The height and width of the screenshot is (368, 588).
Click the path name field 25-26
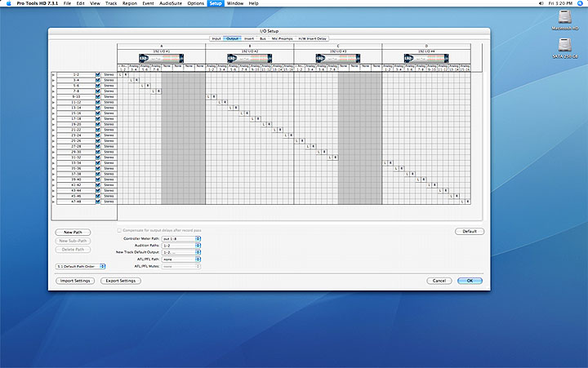click(x=76, y=141)
